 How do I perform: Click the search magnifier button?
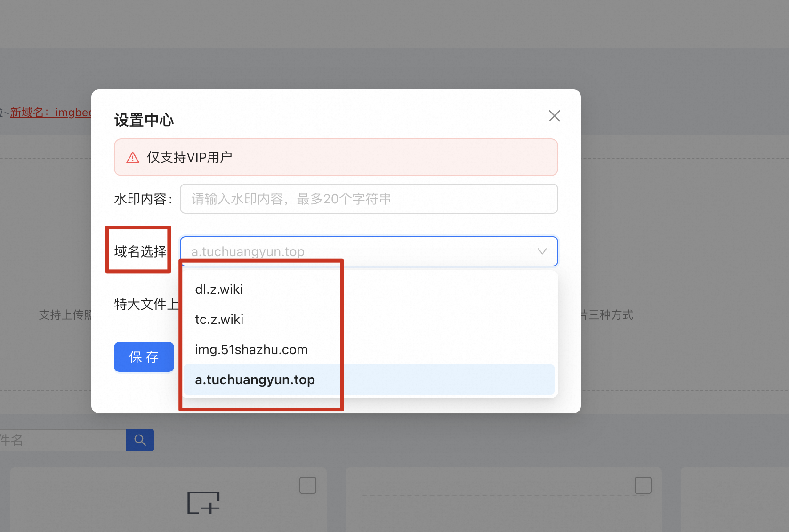[140, 440]
